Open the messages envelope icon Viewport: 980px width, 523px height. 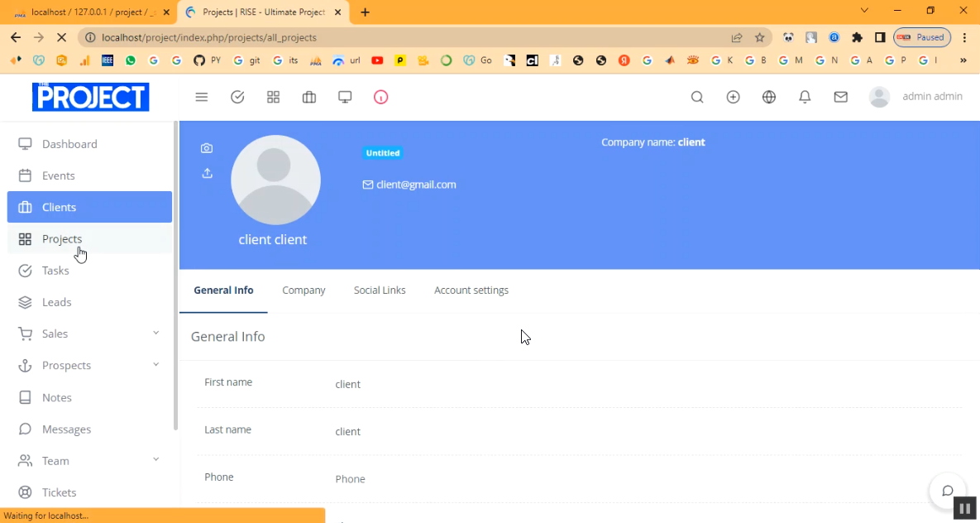click(x=840, y=97)
